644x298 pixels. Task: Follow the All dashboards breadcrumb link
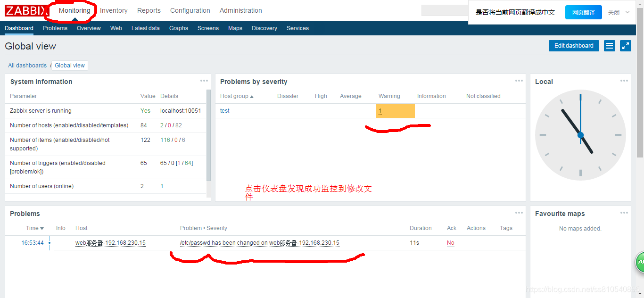pyautogui.click(x=27, y=66)
